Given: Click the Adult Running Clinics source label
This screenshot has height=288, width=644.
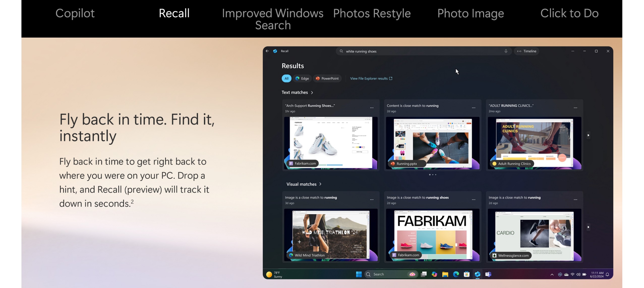Looking at the screenshot, I should pos(512,164).
